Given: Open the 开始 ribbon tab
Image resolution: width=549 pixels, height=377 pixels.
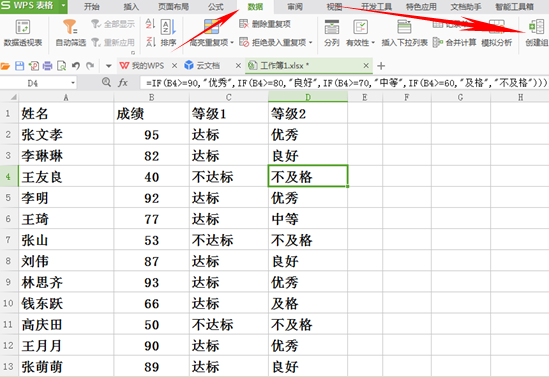Looking at the screenshot, I should 92,6.
